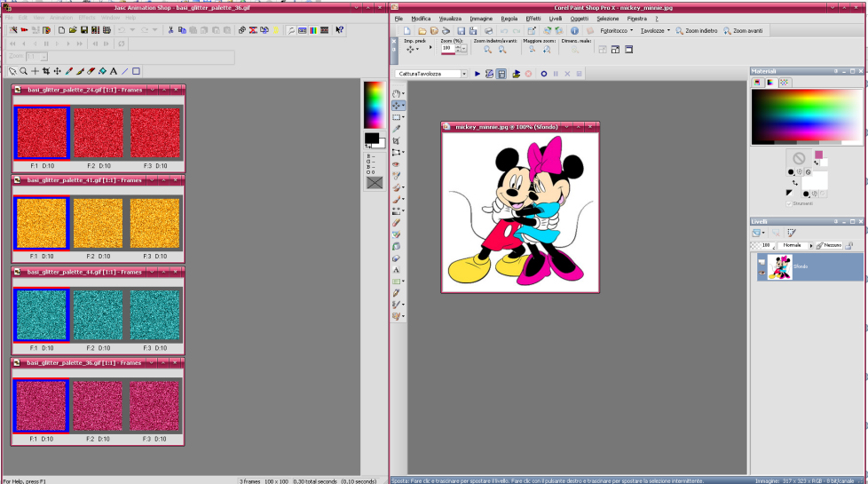Image resolution: width=868 pixels, height=484 pixels.
Task: Click Immagine menu label
Action: coord(481,19)
